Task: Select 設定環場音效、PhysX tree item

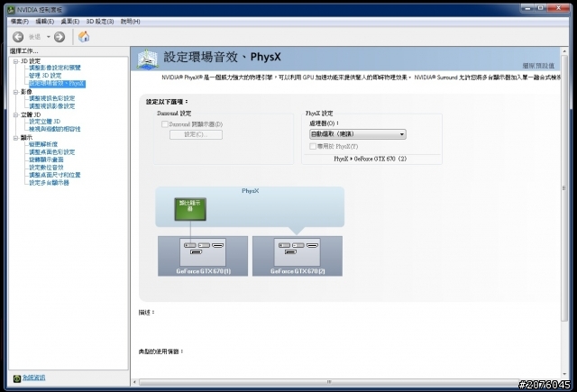Action: pos(57,84)
